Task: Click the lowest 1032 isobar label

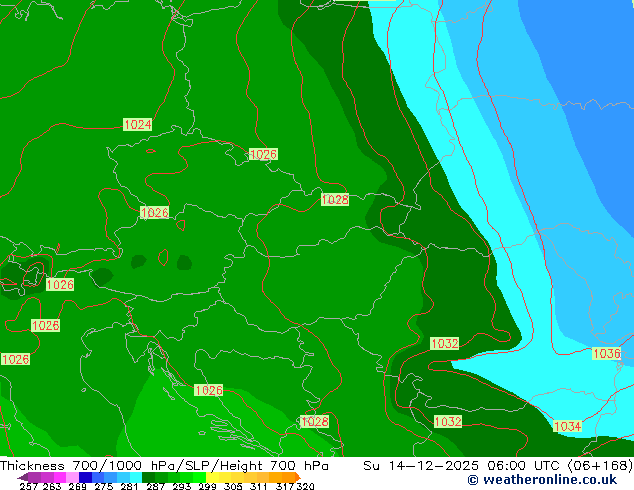Action: click(448, 422)
